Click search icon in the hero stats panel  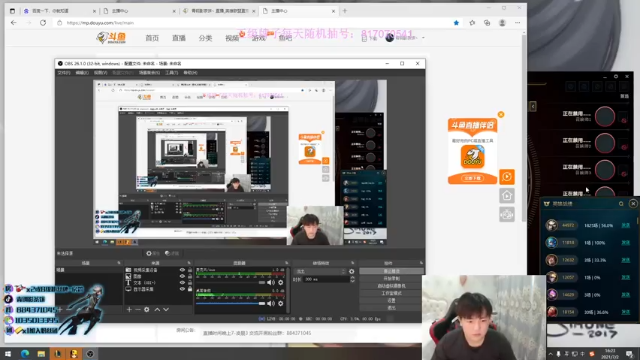click(x=621, y=204)
